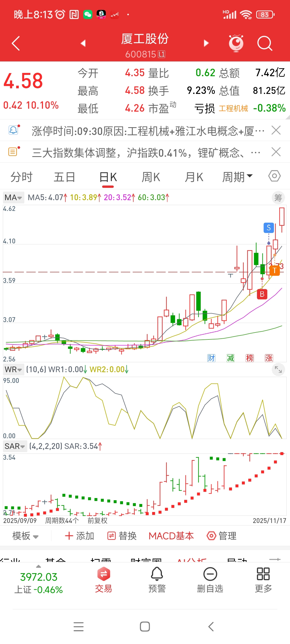This screenshot has width=290, height=644.
Task: Tap the 财 event tag on chart
Action: click(x=211, y=358)
